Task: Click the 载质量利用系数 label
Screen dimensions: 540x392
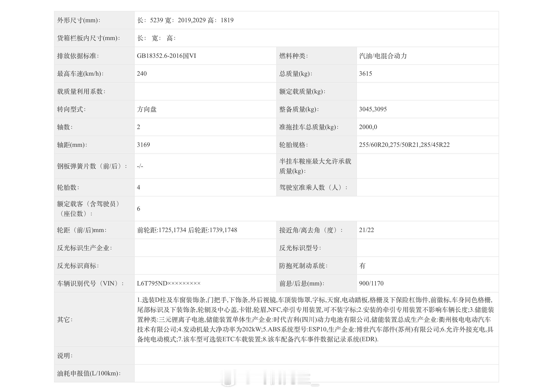Action: pyautogui.click(x=81, y=92)
